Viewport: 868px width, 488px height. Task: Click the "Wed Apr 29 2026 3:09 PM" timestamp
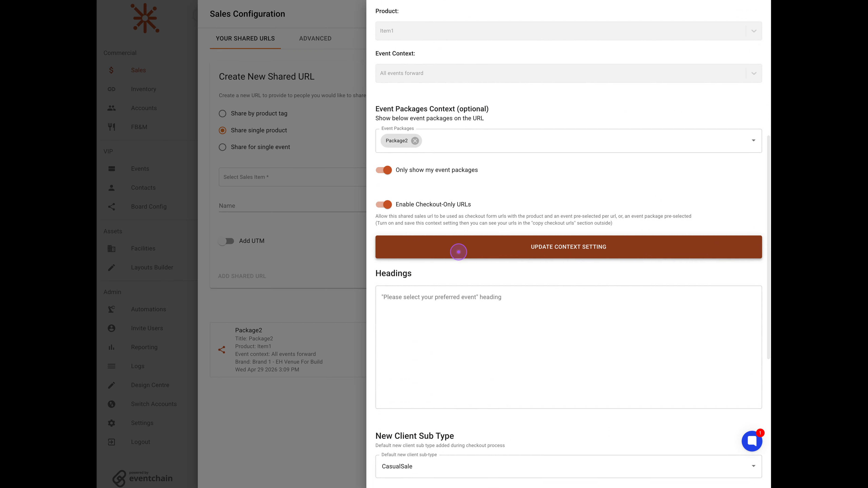267,369
